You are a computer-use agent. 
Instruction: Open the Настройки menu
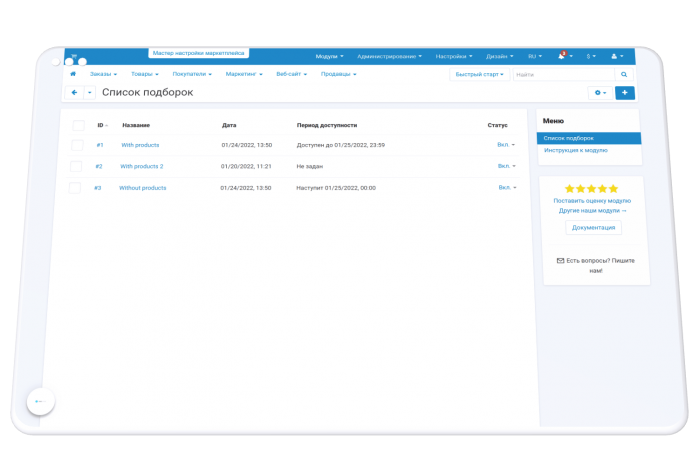[454, 56]
